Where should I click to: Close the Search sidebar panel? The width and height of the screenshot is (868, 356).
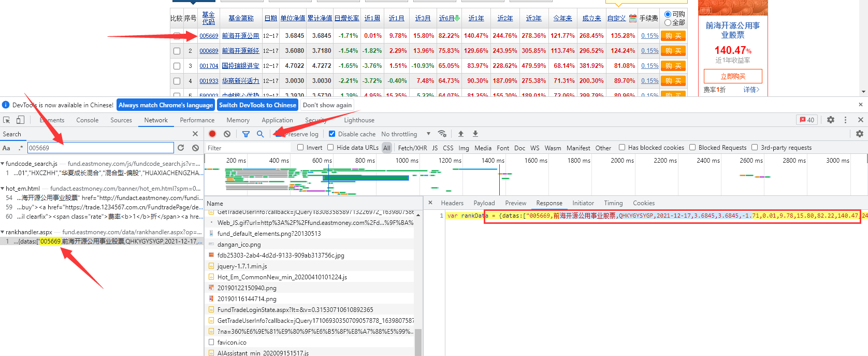click(195, 134)
